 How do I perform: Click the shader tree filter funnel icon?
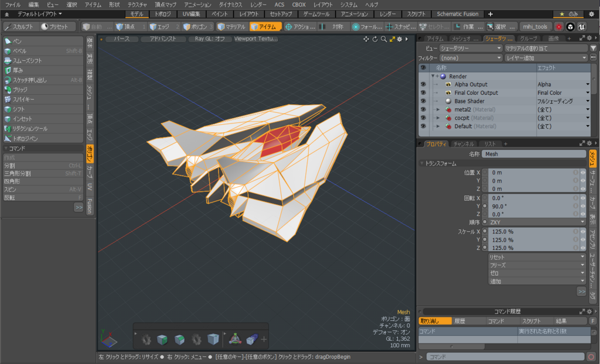[593, 48]
